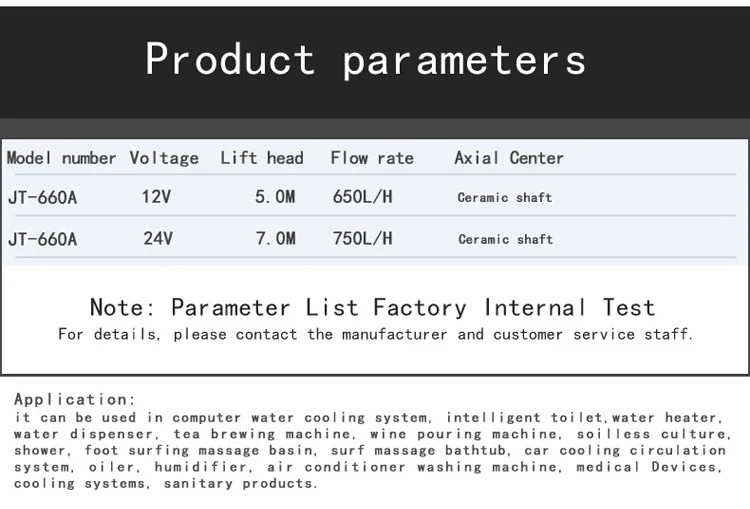
Task: Click the Lift head column header
Action: click(262, 158)
